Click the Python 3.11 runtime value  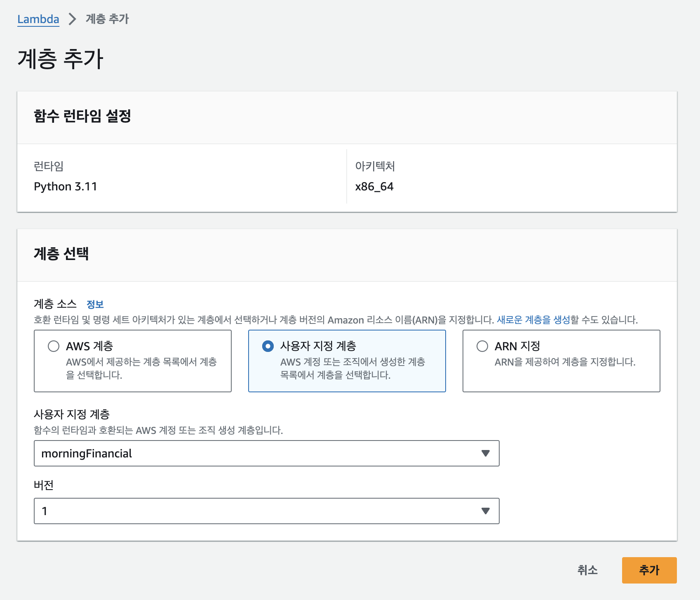[66, 187]
